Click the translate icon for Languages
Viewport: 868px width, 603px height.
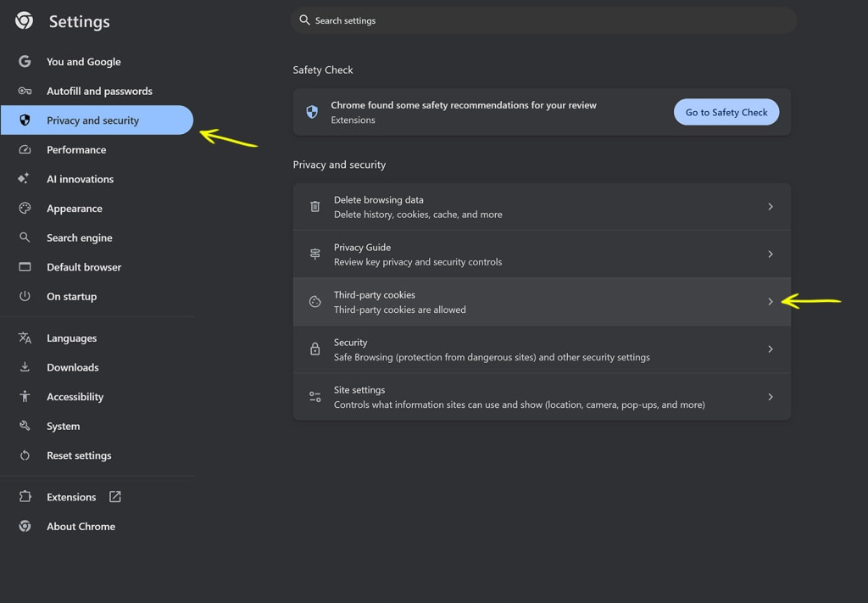coord(25,338)
